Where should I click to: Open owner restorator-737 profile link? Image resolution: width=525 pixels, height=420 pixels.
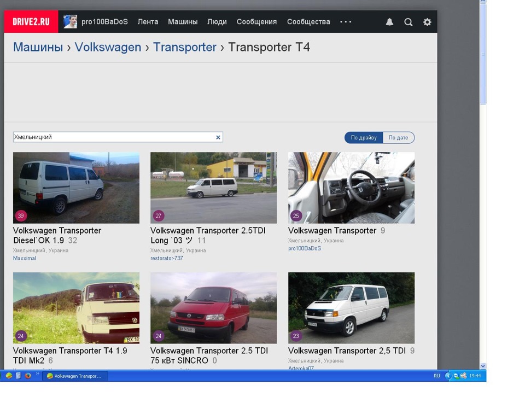pyautogui.click(x=166, y=258)
